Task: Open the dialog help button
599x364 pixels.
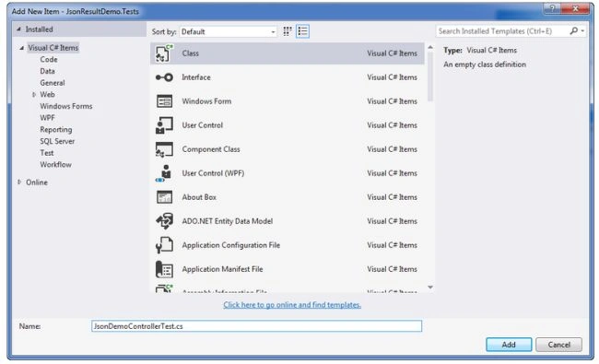Action: [552, 8]
